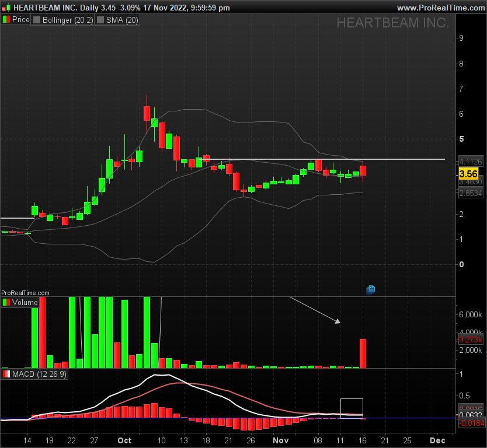Click the www.ProRealTime.com link

(x=441, y=8)
